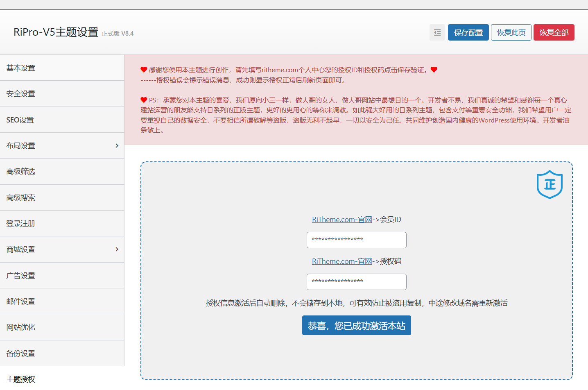Expand the 布局设置 chevron arrow
This screenshot has height=390, width=588.
(117, 146)
